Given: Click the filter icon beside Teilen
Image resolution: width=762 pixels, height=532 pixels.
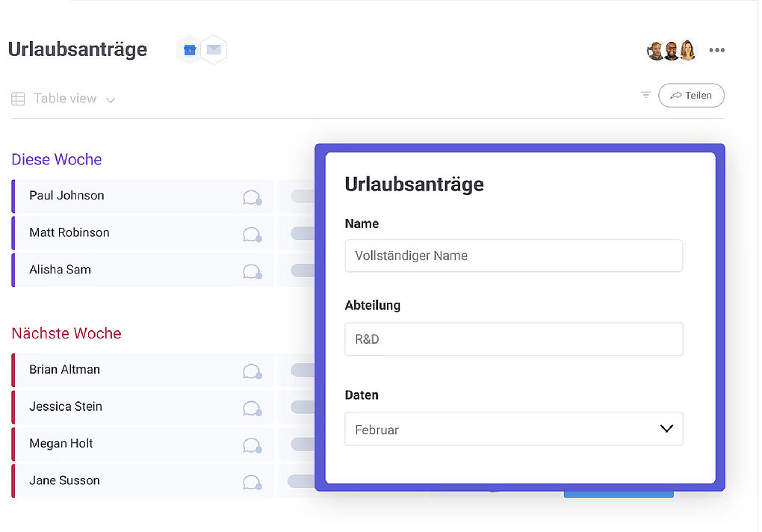Looking at the screenshot, I should click(x=645, y=95).
